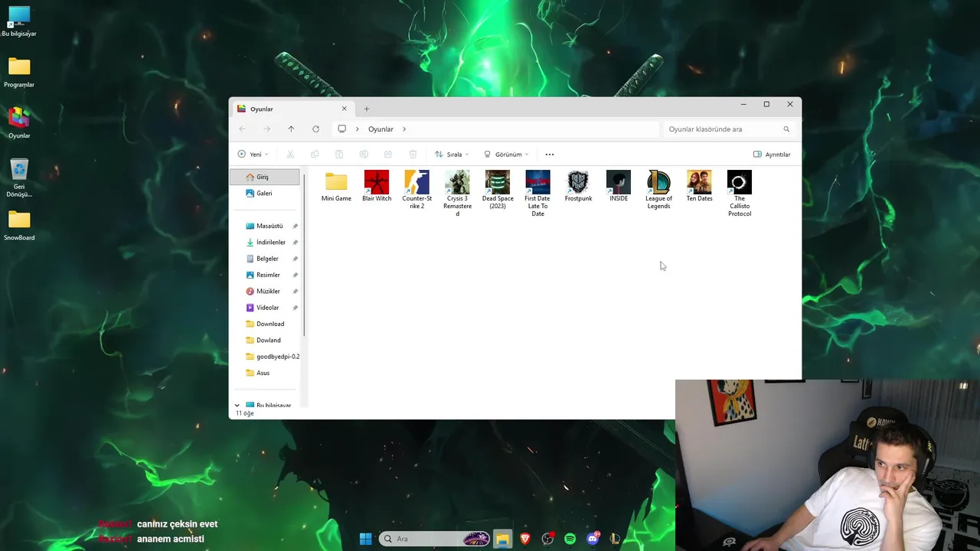Select the Counter-Strike 2 shortcut
The width and height of the screenshot is (980, 551).
[x=416, y=190]
